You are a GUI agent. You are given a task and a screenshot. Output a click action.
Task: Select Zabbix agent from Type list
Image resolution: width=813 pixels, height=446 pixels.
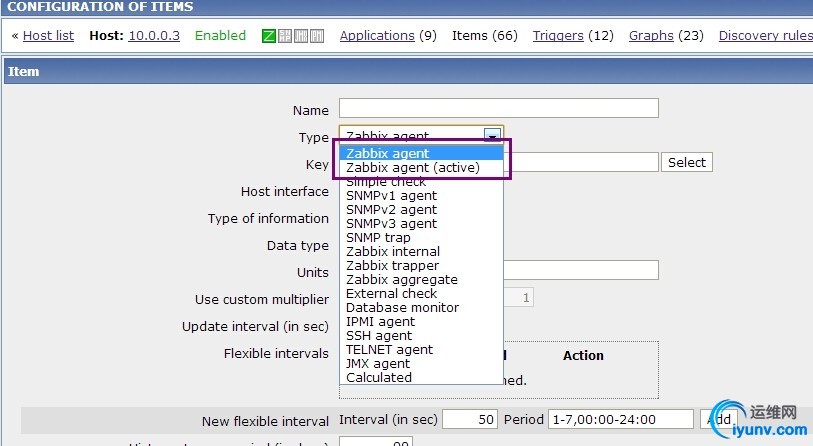coord(421,154)
